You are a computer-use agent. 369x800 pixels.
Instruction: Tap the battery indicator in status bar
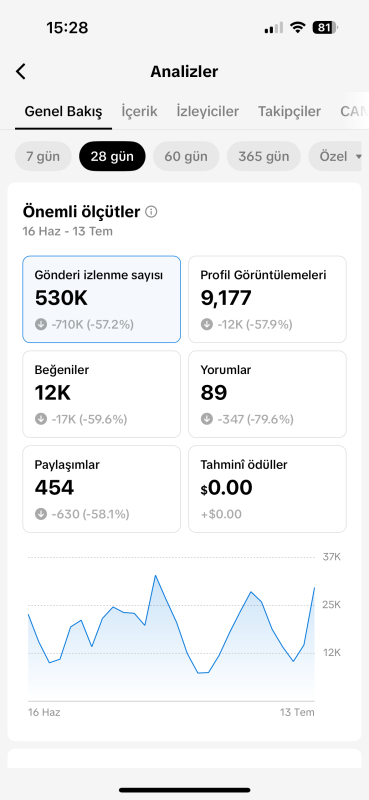pos(325,28)
